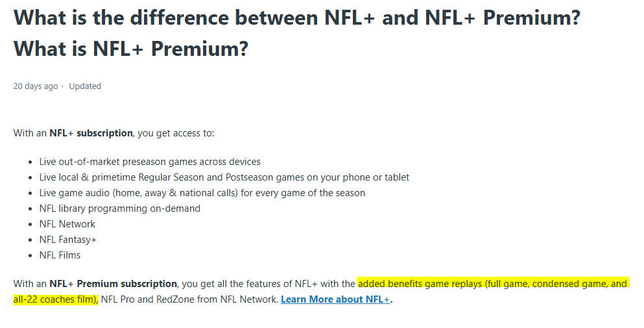Click the What is NFL+ Premium? heading line
The image size is (644, 328).
pyautogui.click(x=131, y=49)
